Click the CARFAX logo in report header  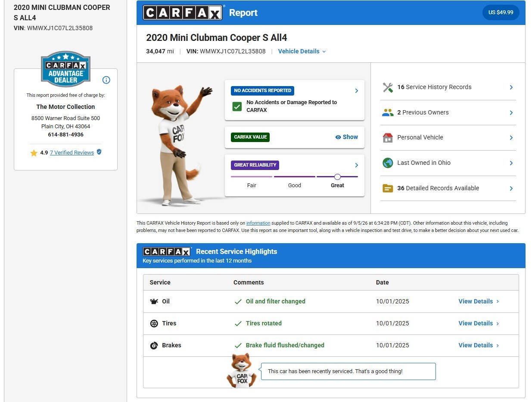183,12
